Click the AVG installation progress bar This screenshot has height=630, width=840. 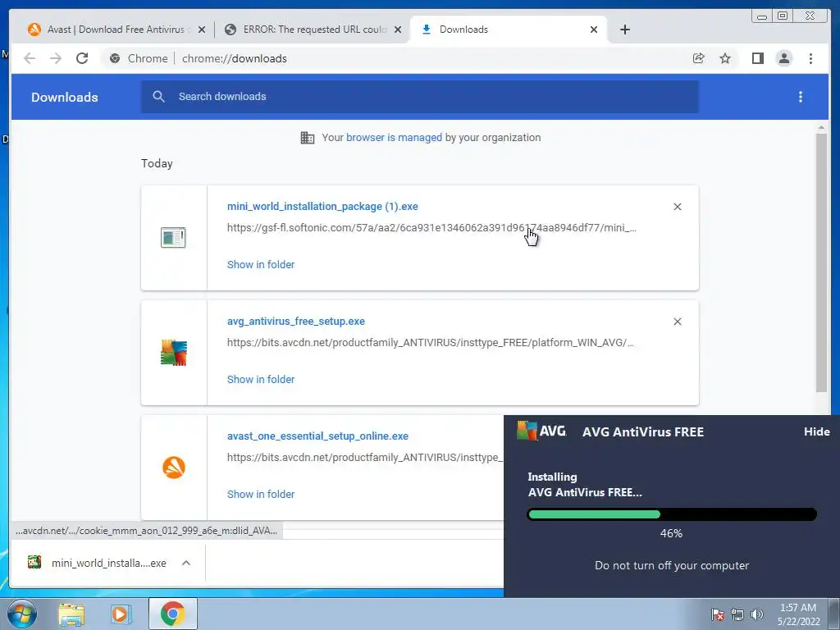click(x=672, y=514)
